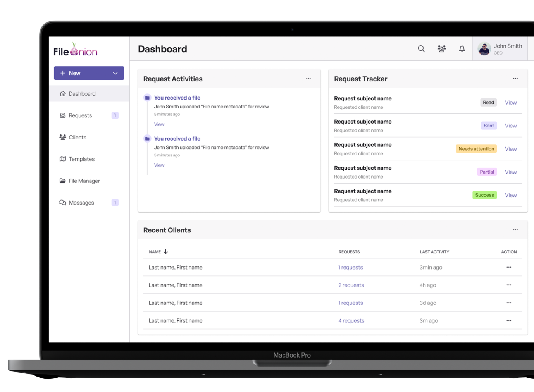Open '1 requests' link in 3min ago row

pos(351,268)
